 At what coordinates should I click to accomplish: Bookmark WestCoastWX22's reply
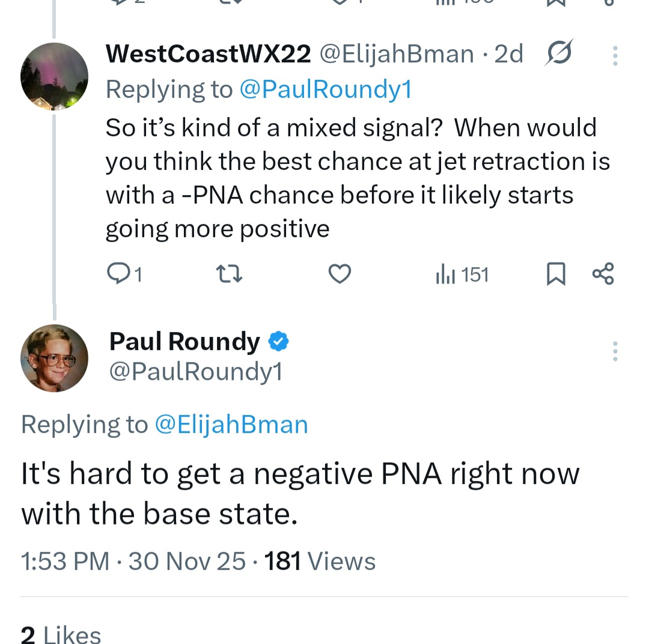(556, 275)
